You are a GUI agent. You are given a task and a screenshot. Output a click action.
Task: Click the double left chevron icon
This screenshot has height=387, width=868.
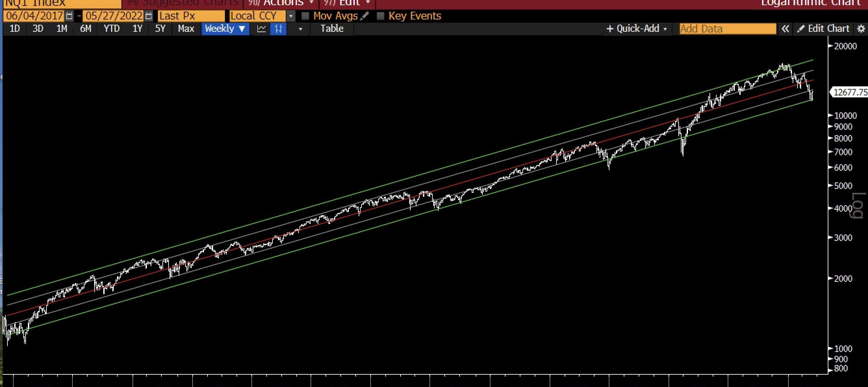pyautogui.click(x=785, y=29)
